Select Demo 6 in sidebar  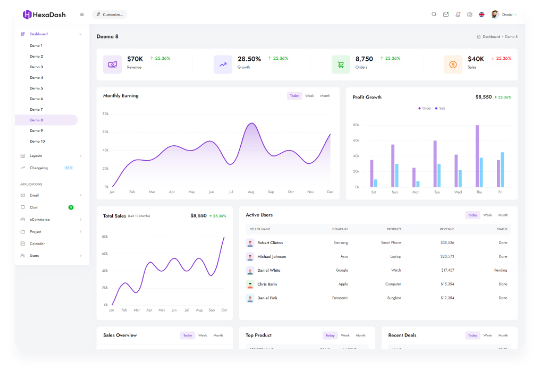pyautogui.click(x=36, y=99)
